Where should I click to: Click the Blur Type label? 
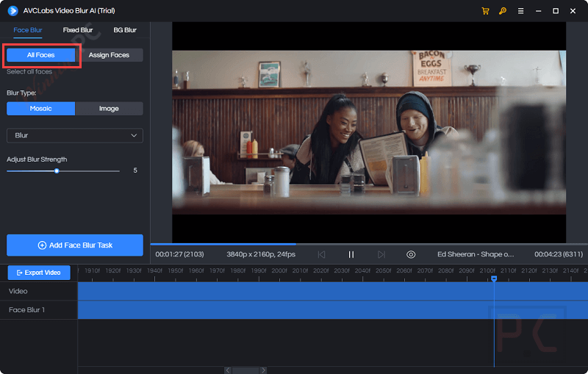[x=21, y=93]
